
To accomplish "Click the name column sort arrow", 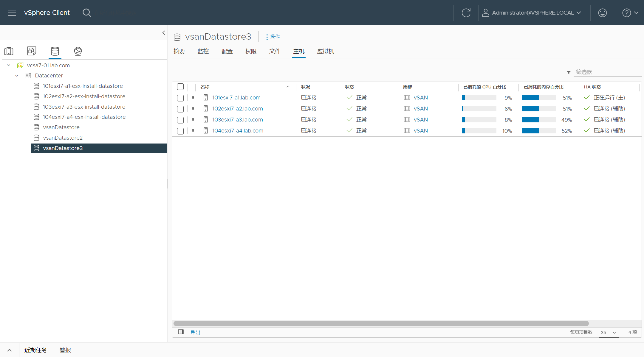I will pyautogui.click(x=288, y=87).
